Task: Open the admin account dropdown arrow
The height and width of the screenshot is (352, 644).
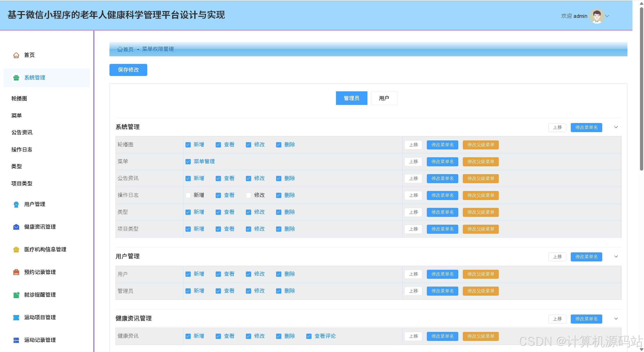Action: 607,16
